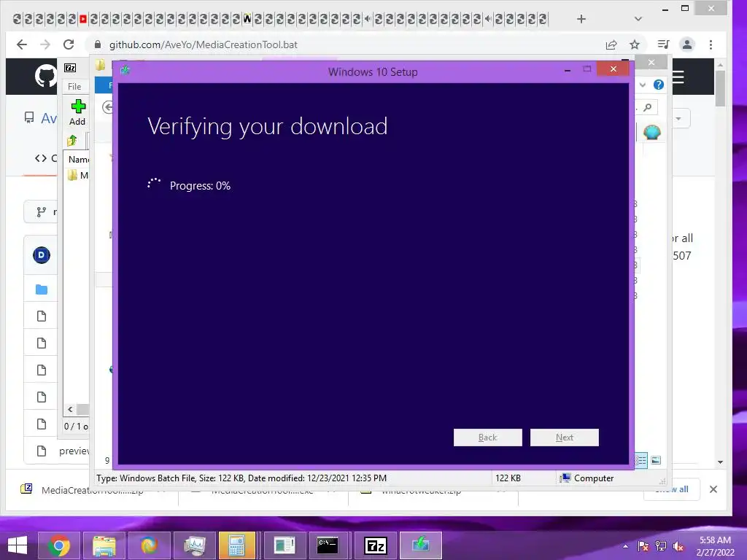Open the Chrome profile avatar
This screenshot has height=560, width=747.
coord(687,44)
